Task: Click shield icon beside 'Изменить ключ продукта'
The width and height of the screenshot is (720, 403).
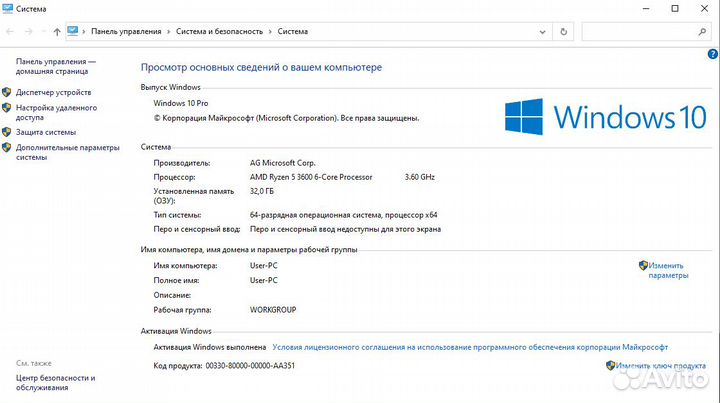Action: (x=610, y=365)
